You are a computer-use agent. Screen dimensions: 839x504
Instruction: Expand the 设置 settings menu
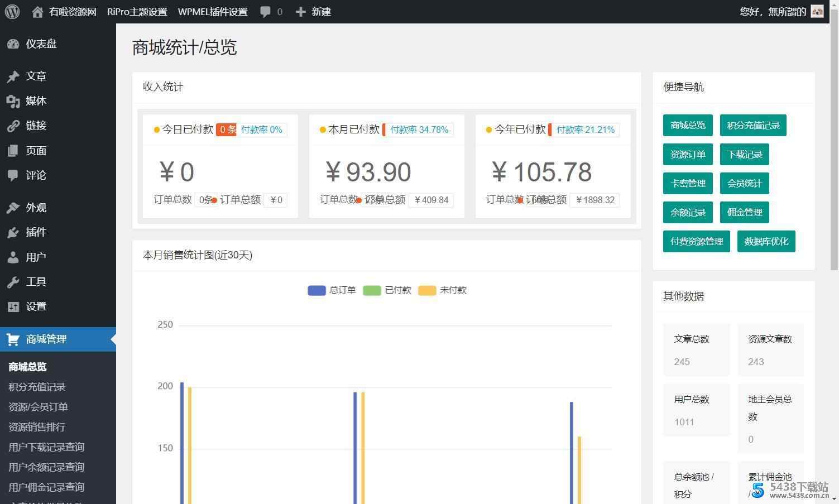coord(36,306)
